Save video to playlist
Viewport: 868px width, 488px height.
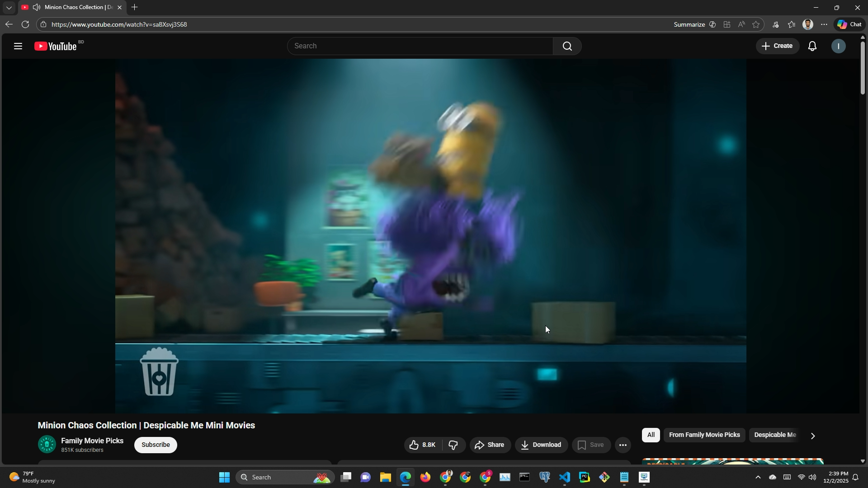591,445
